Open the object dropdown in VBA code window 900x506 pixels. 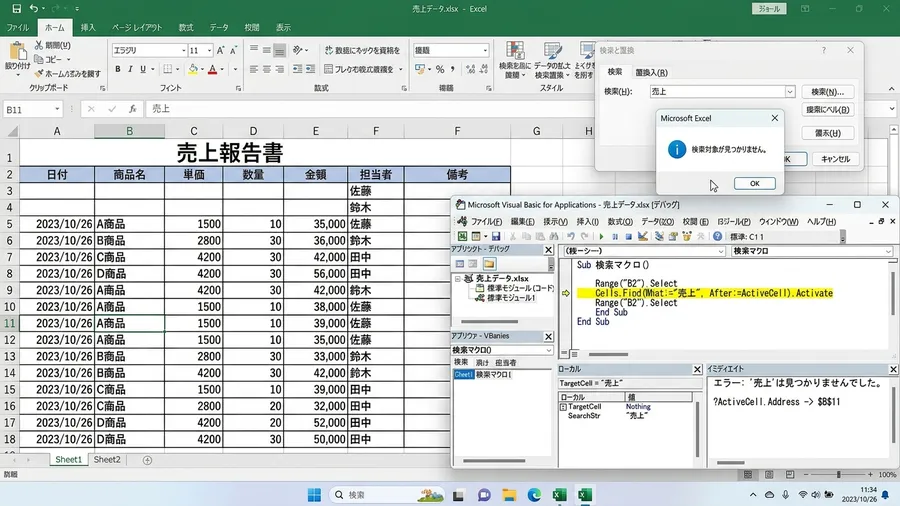[721, 251]
